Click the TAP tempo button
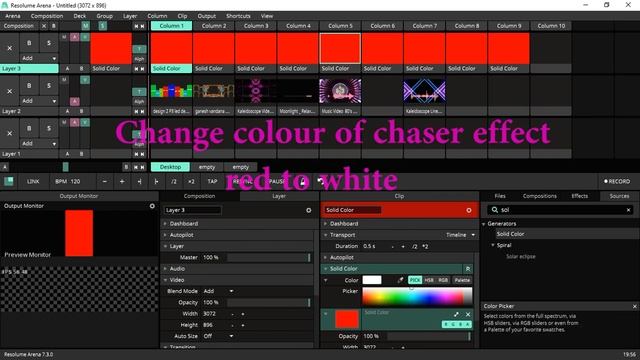The height and width of the screenshot is (360, 640). coord(212,181)
